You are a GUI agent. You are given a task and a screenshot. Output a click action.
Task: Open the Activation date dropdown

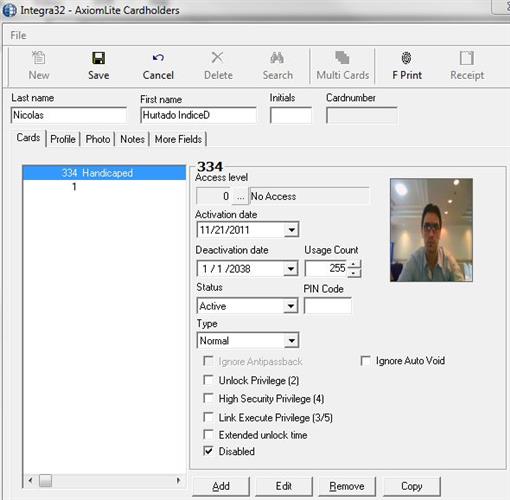(291, 230)
